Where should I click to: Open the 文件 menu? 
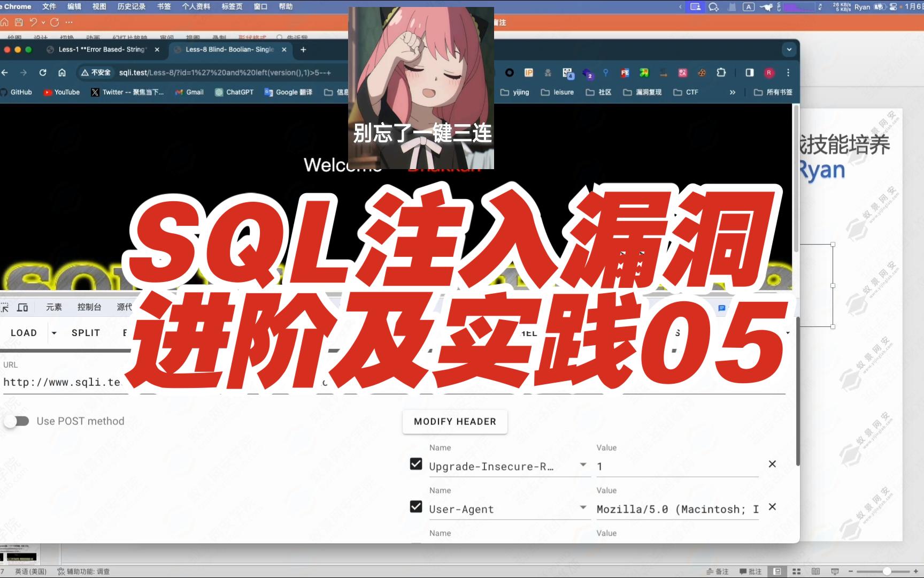click(49, 6)
